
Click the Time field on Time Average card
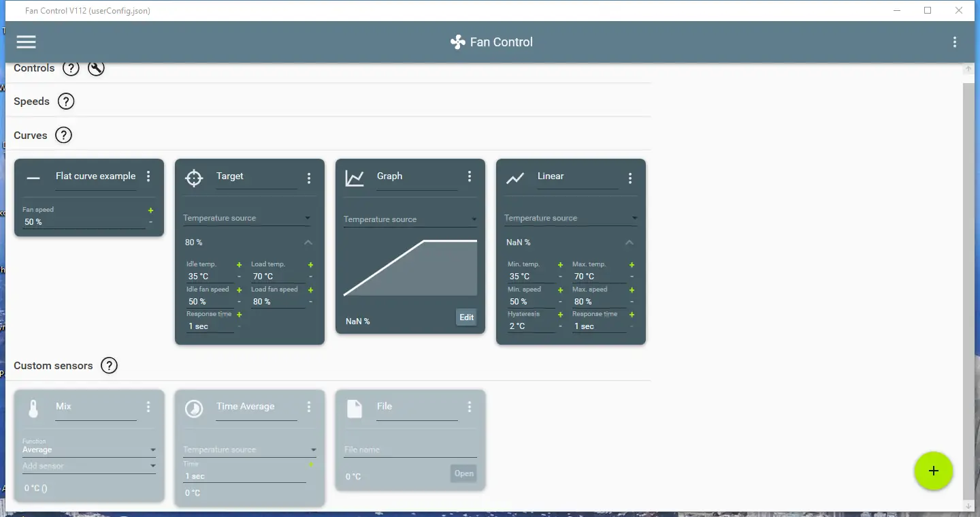(x=244, y=476)
